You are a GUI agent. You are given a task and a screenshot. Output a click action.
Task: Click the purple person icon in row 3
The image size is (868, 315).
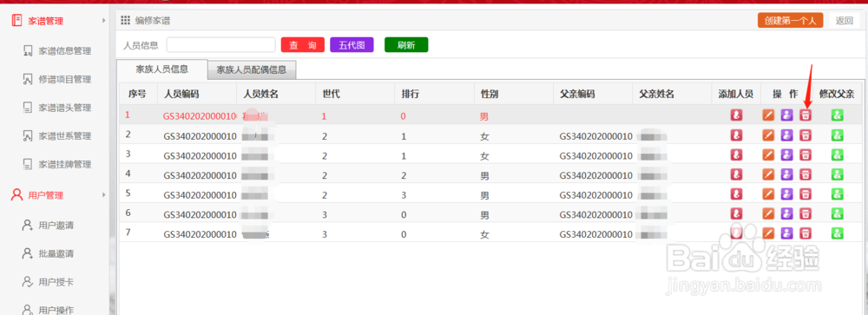click(787, 154)
